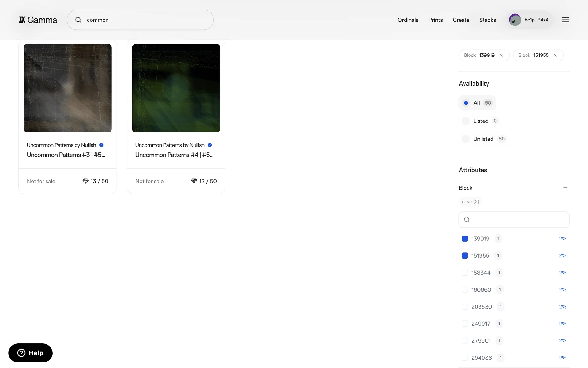
Task: Click the rarity diamond icon showing 13 / 50
Action: point(85,181)
